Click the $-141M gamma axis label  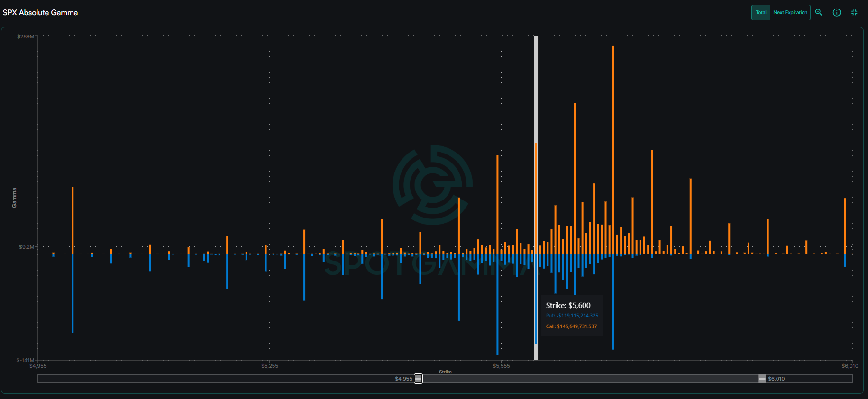pos(25,360)
